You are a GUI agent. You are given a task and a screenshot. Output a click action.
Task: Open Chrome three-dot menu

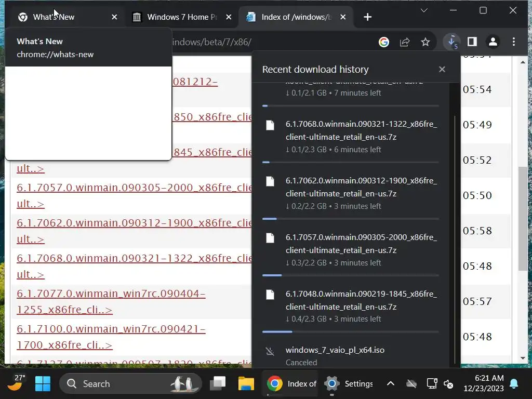tap(514, 42)
